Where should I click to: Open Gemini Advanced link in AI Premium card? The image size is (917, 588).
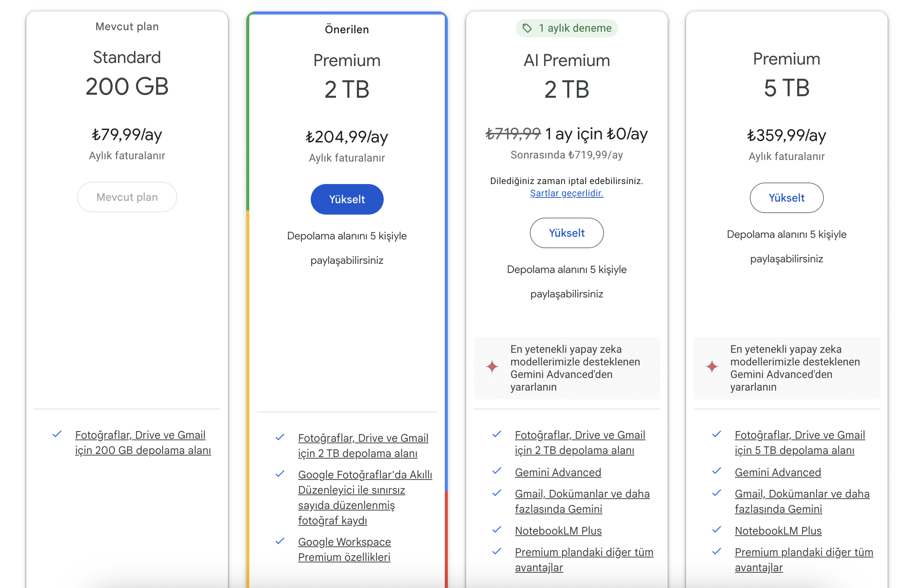pyautogui.click(x=558, y=472)
